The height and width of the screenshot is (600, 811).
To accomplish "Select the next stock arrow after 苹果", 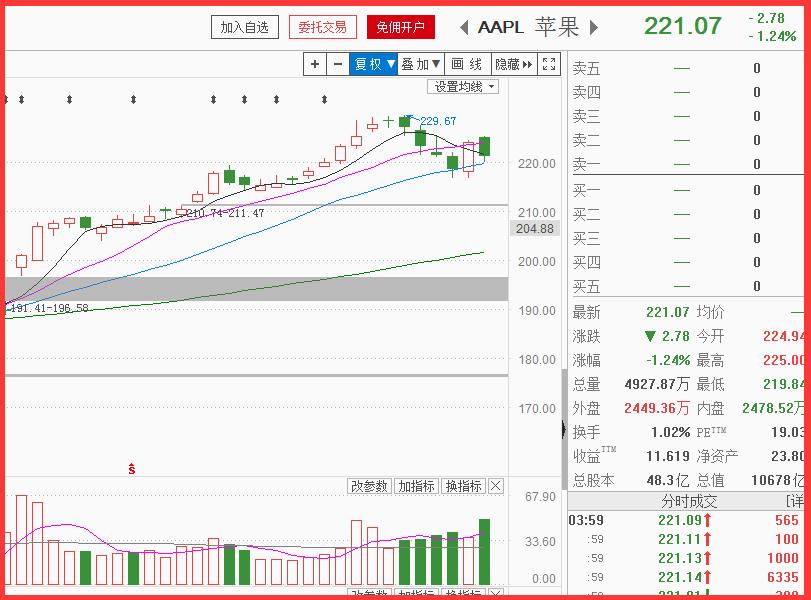I will (x=594, y=28).
